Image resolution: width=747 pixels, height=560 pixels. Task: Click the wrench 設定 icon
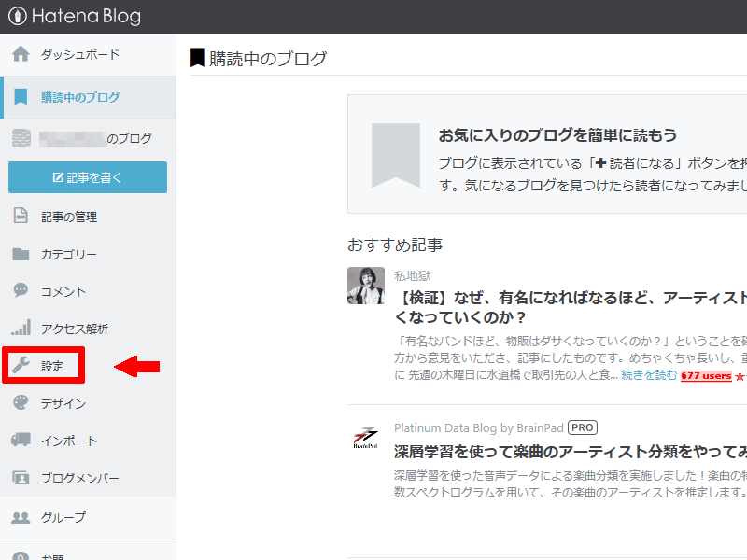point(21,365)
